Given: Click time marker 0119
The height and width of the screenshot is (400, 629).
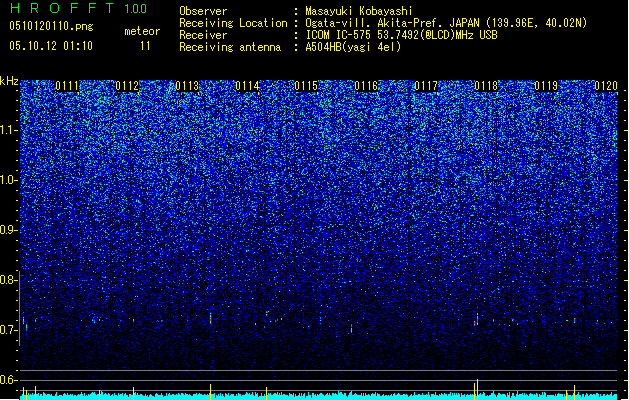Looking at the screenshot, I should pyautogui.click(x=546, y=86).
